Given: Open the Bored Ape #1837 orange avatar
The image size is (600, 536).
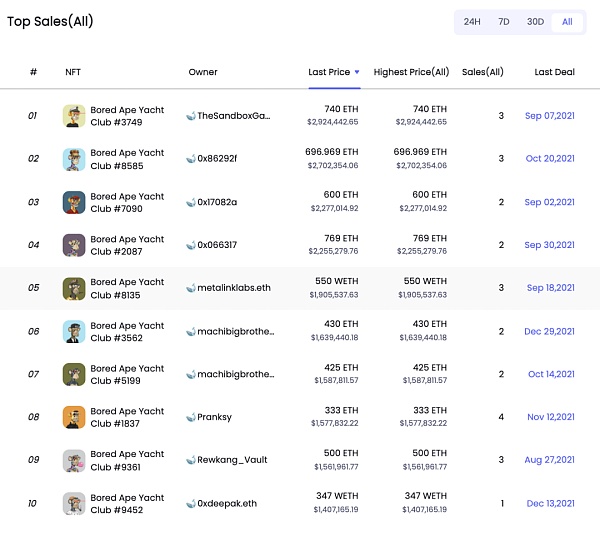Looking at the screenshot, I should [74, 417].
